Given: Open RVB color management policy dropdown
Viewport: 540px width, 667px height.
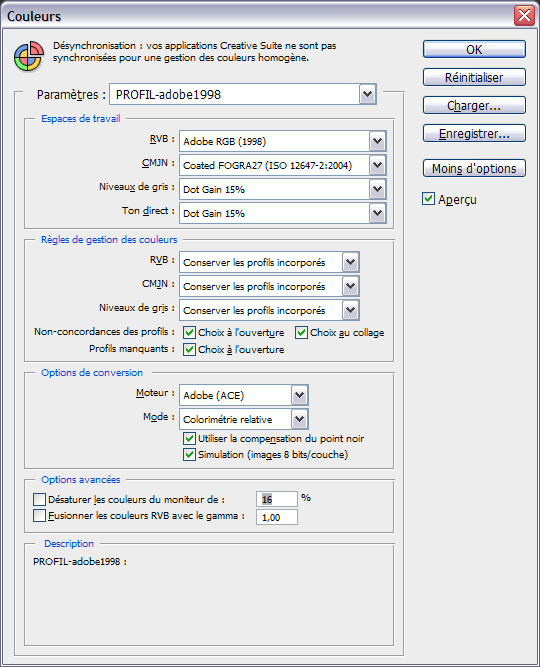Looking at the screenshot, I should click(269, 262).
